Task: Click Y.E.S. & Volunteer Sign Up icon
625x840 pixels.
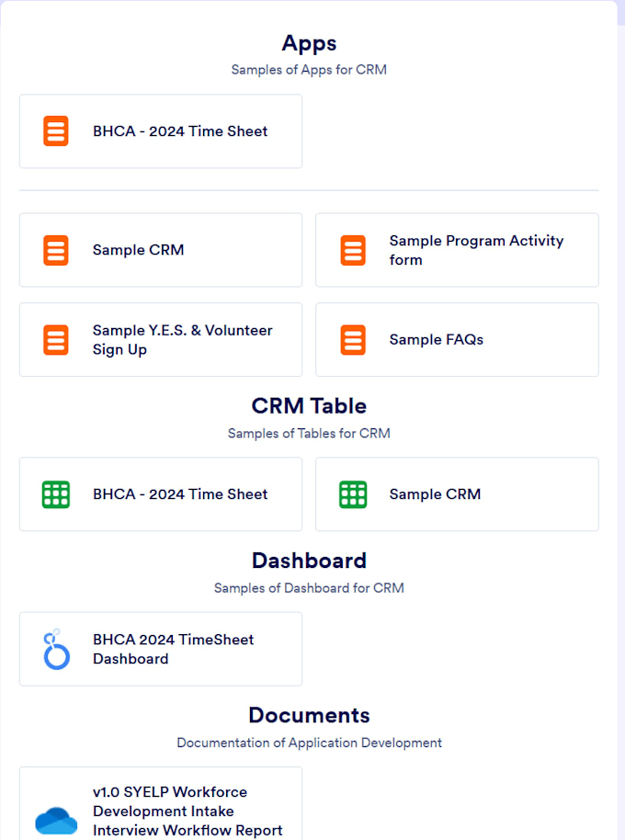Action: [56, 340]
